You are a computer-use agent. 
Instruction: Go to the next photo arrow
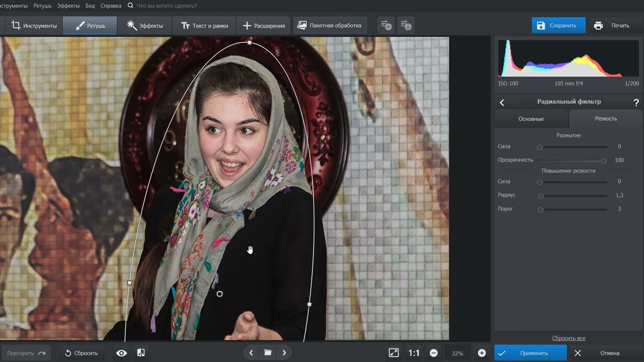pos(284,353)
